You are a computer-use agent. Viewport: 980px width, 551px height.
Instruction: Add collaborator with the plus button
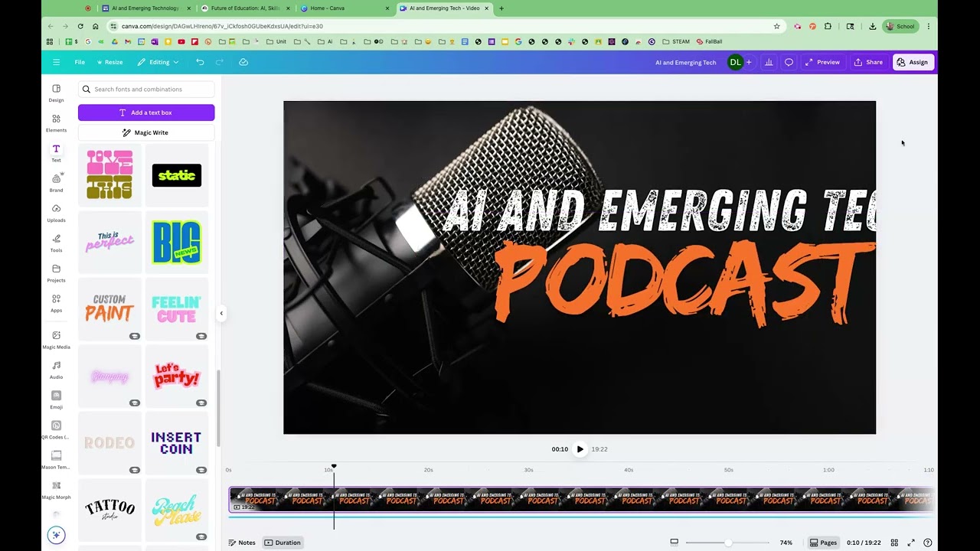[x=749, y=62]
